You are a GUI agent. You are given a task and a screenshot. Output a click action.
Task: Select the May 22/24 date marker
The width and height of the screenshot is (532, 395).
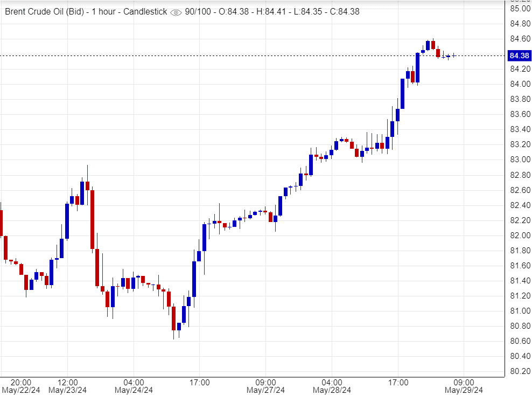20,390
